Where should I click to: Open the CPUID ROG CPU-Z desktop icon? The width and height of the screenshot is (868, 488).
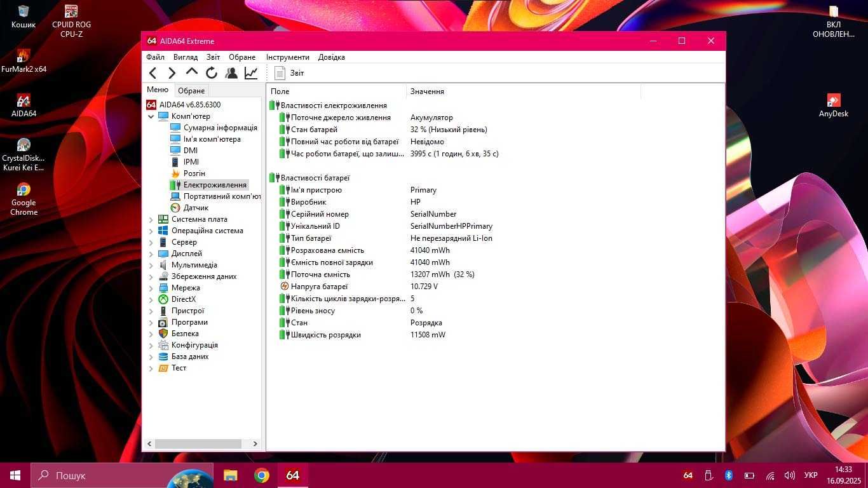pos(71,20)
